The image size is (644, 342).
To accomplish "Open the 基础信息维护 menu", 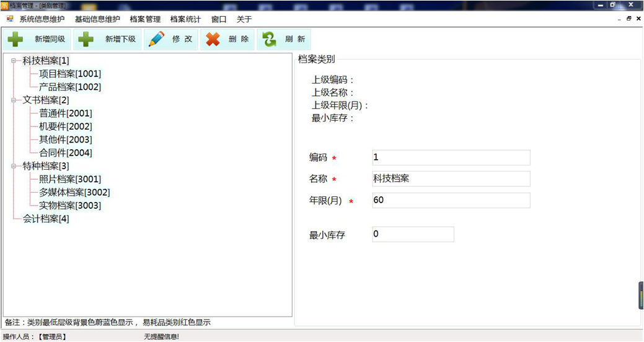I will pyautogui.click(x=97, y=19).
